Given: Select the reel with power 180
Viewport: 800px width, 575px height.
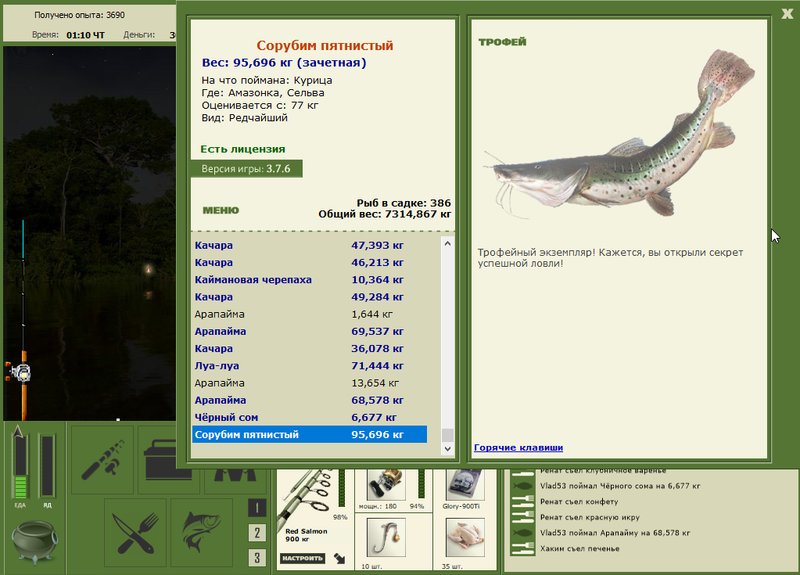Looking at the screenshot, I should point(386,485).
